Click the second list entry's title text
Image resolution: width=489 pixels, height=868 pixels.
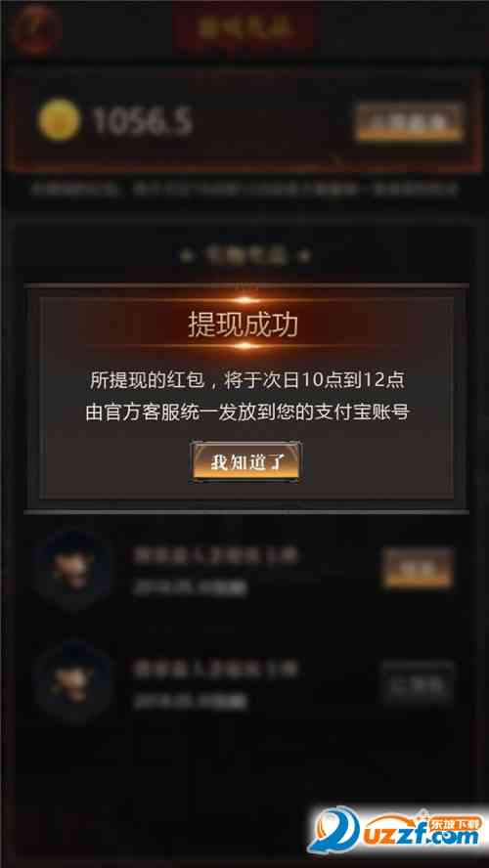(215, 669)
